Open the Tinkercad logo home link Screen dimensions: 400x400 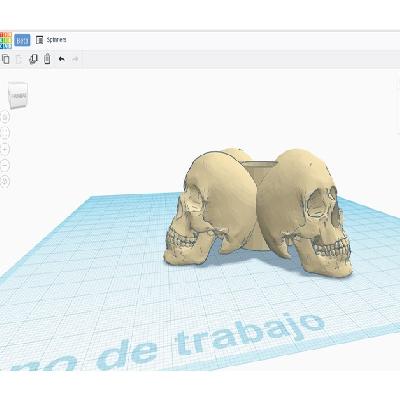[x=6, y=40]
